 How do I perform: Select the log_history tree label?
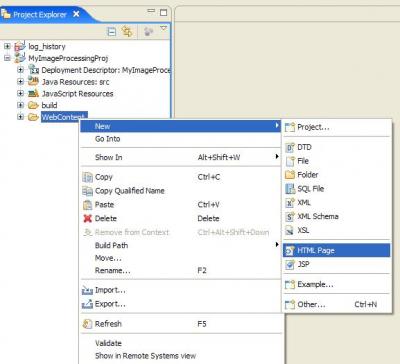coord(47,46)
